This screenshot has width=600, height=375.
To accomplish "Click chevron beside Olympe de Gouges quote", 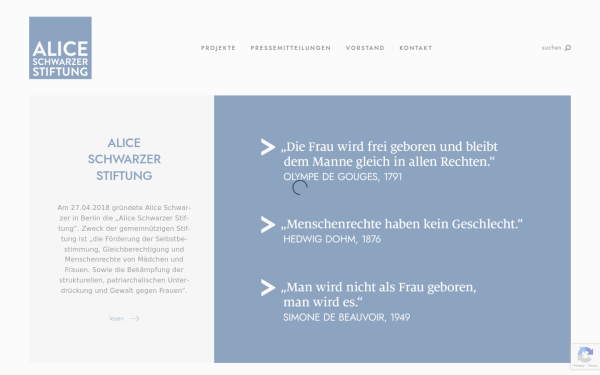I will [268, 147].
